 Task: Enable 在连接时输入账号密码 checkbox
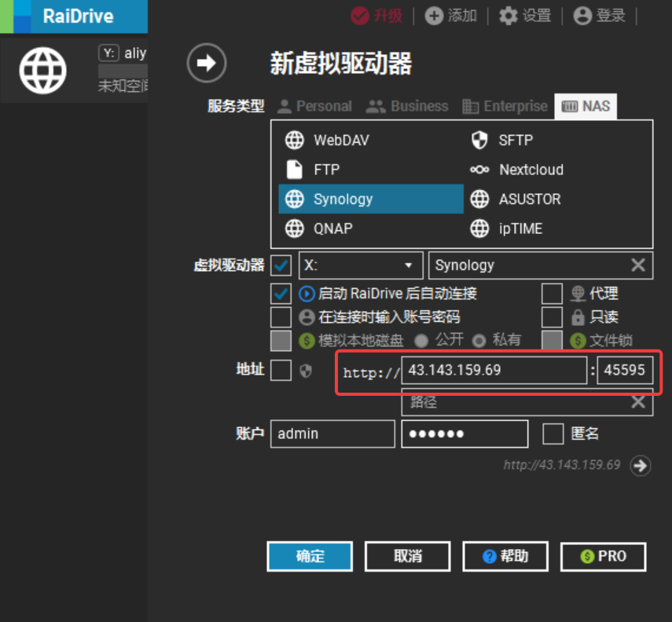point(281,317)
